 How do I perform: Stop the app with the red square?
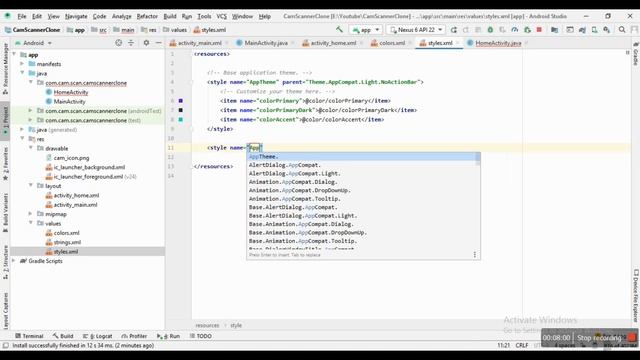pos(539,30)
